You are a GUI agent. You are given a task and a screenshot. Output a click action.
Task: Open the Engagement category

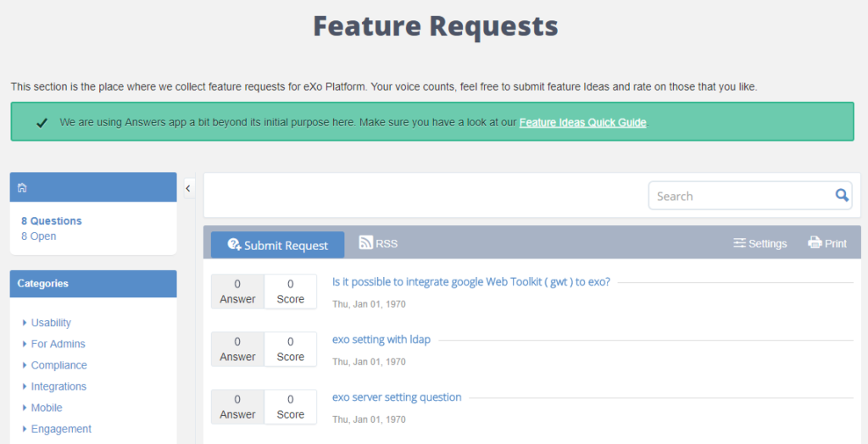point(61,429)
